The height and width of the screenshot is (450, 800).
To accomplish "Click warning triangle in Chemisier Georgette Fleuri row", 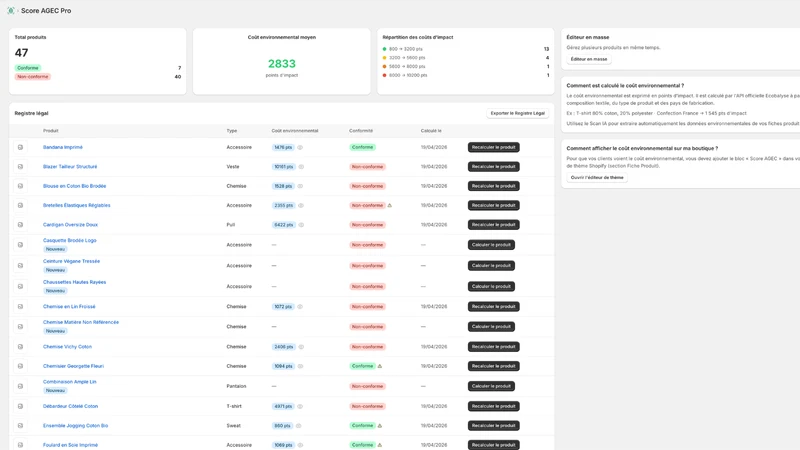I will tap(380, 366).
